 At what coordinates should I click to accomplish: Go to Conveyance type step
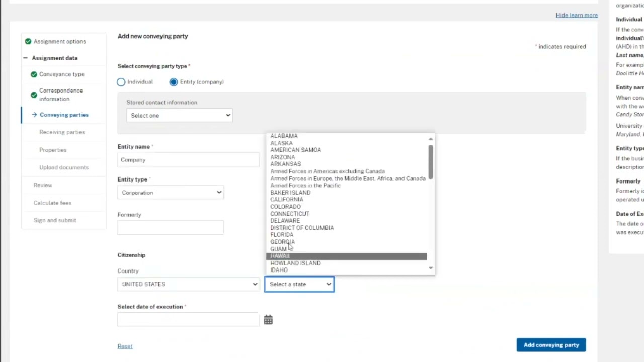click(62, 74)
